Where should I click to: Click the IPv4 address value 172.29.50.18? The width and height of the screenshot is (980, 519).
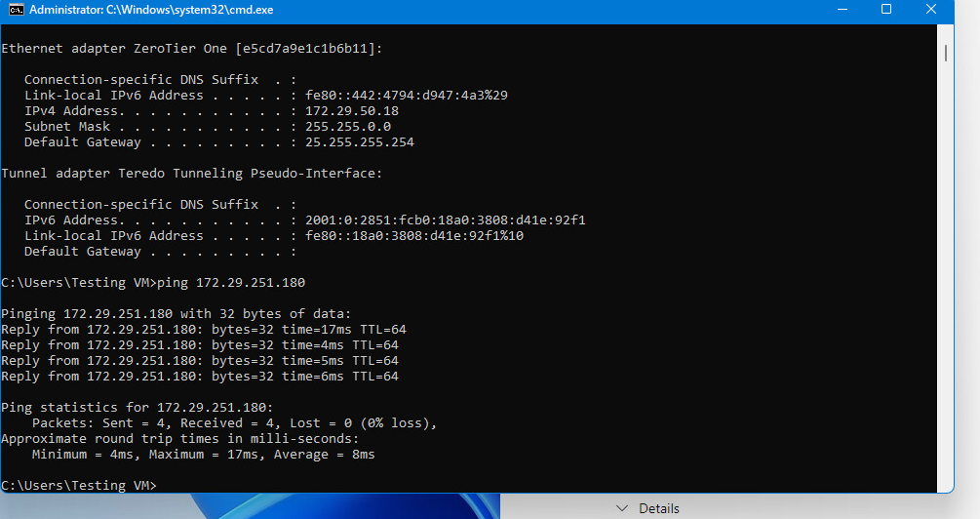[x=352, y=110]
